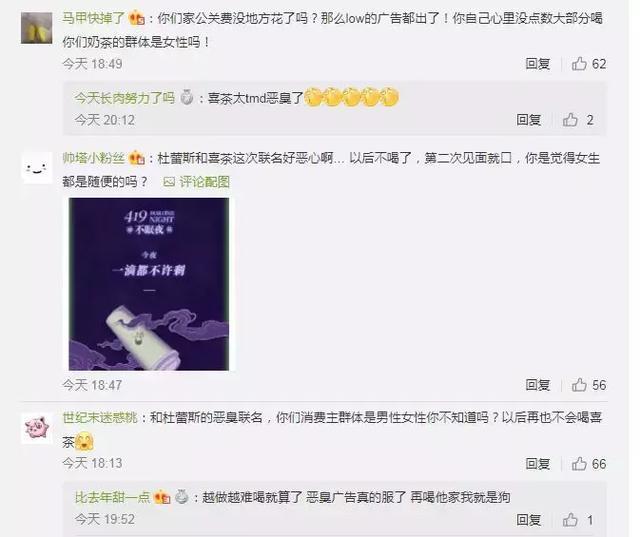Screen dimensions: 640x537
Task: Click the medal icon beside 今天长肉努力了吗
Action: pos(187,98)
